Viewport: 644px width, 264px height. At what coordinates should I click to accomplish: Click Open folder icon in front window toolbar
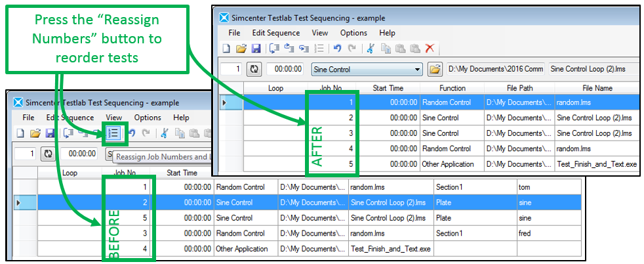241,49
